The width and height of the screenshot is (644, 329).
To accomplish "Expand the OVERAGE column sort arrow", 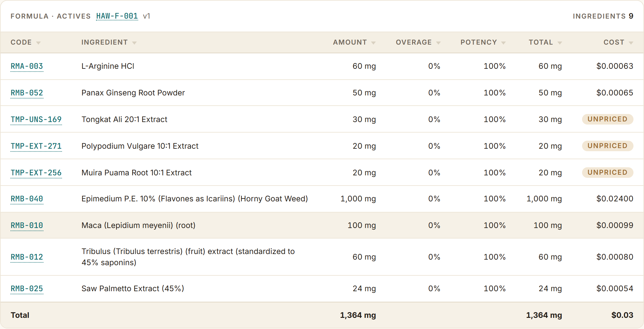I will (x=438, y=43).
